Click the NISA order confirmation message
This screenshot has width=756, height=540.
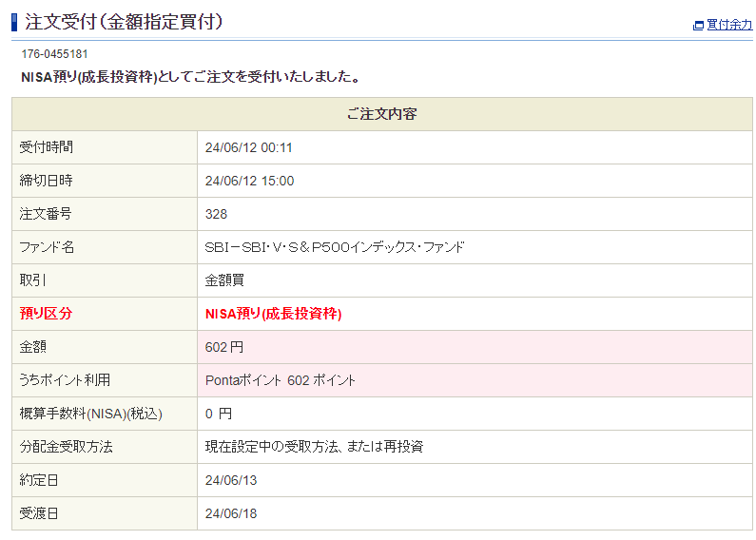pos(190,77)
